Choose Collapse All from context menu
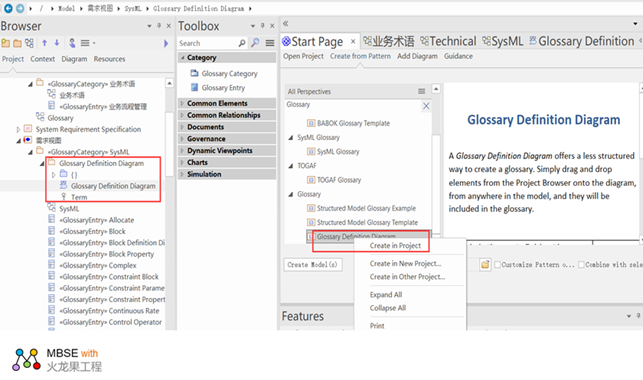The image size is (643, 380). (x=388, y=308)
